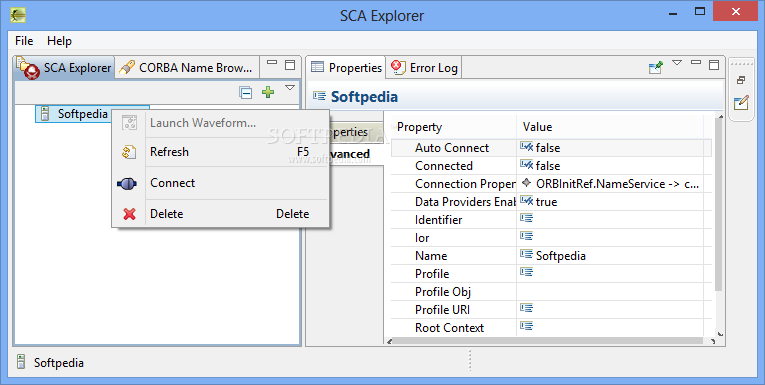Select the Connected property name

pos(444,166)
